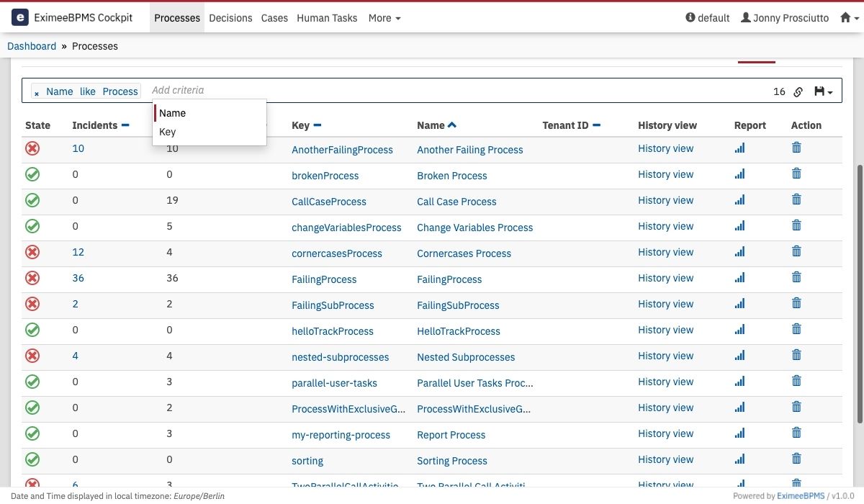
Task: Edit 'Process' value in search filter
Action: tap(120, 91)
